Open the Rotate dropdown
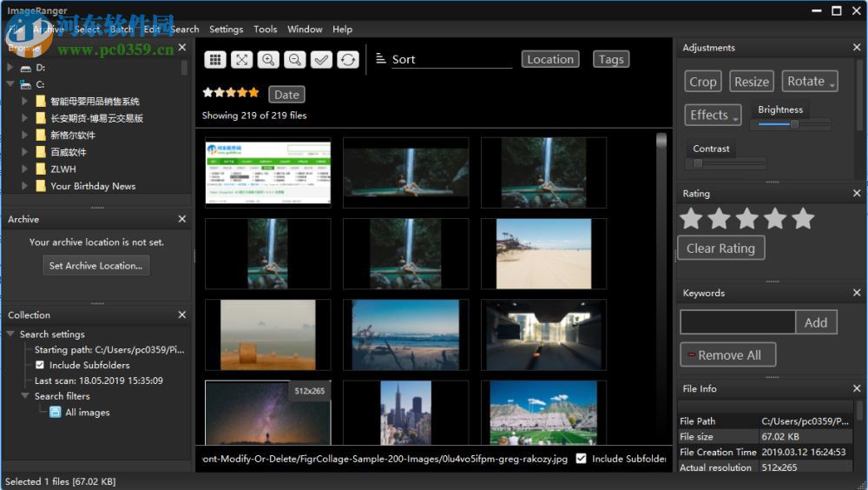 click(809, 82)
